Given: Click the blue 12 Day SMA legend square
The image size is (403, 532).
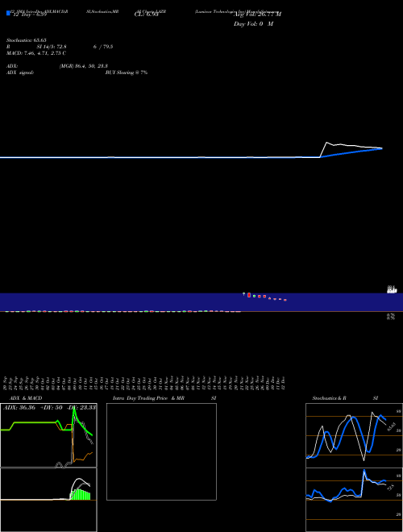Looking at the screenshot, I should click(x=8, y=13).
